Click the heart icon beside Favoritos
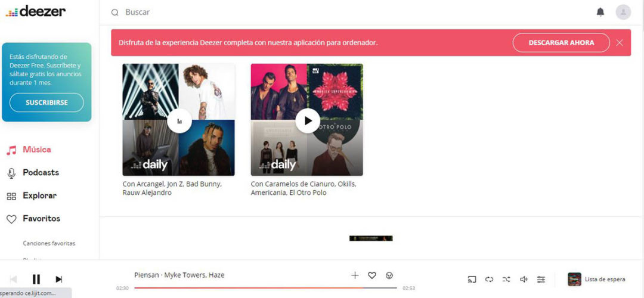Screen dimensions: 644x298 tap(11, 219)
